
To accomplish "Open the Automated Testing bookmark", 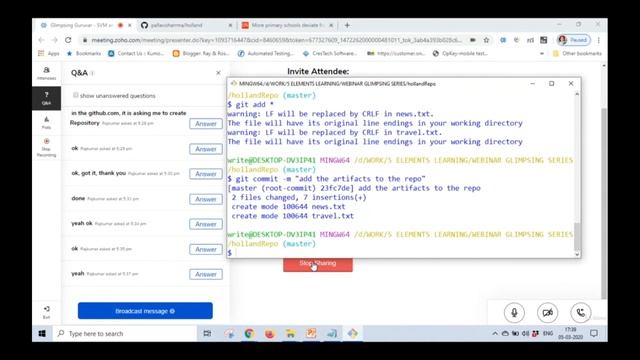I will [266, 53].
